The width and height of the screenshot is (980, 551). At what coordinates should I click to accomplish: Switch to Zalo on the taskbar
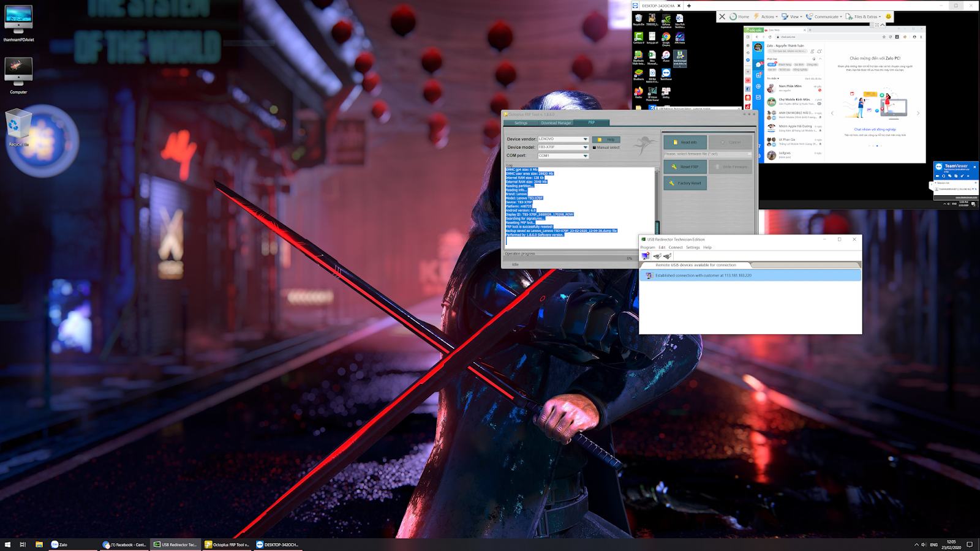click(72, 544)
